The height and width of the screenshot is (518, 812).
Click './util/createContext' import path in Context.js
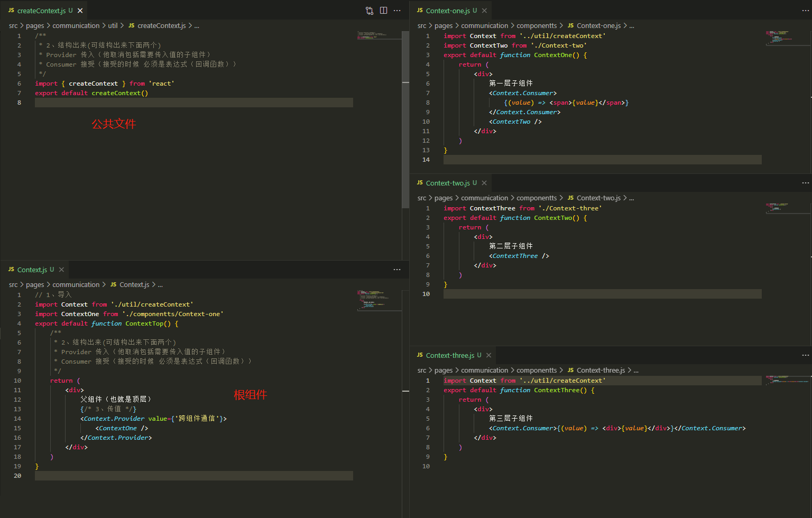(152, 304)
